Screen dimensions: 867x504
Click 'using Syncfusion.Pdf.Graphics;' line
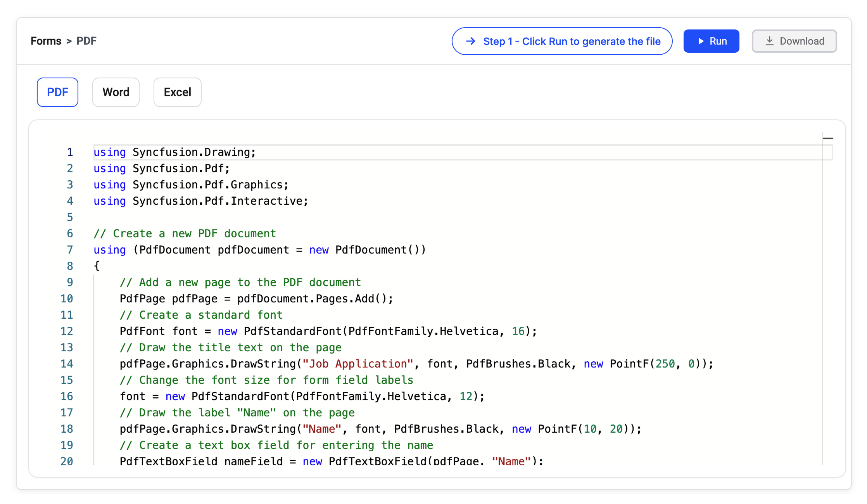click(x=191, y=185)
